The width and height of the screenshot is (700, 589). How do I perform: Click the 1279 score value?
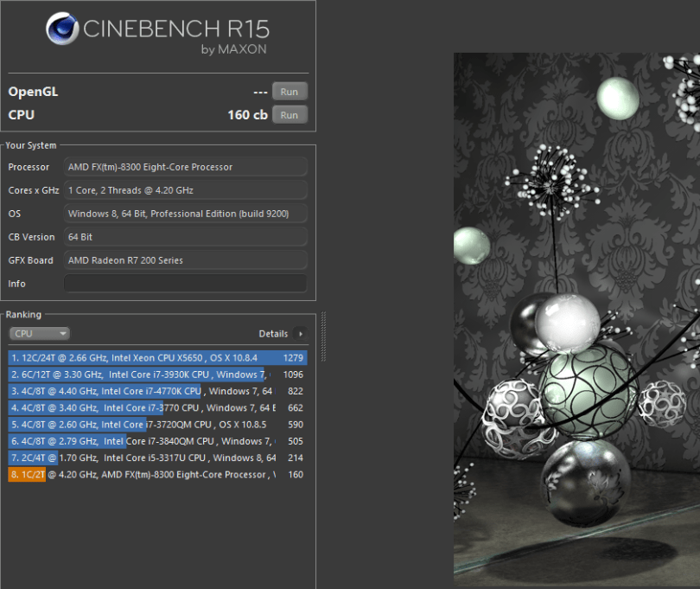pos(293,357)
